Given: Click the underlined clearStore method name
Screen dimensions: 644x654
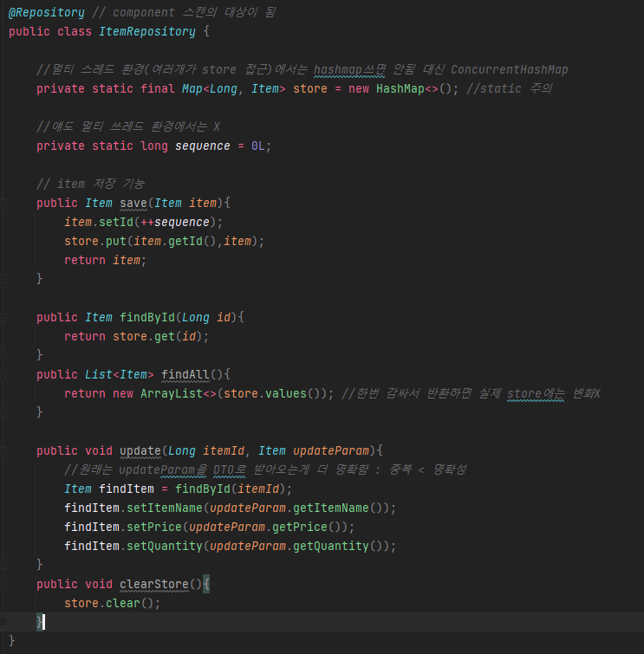Looking at the screenshot, I should (154, 584).
